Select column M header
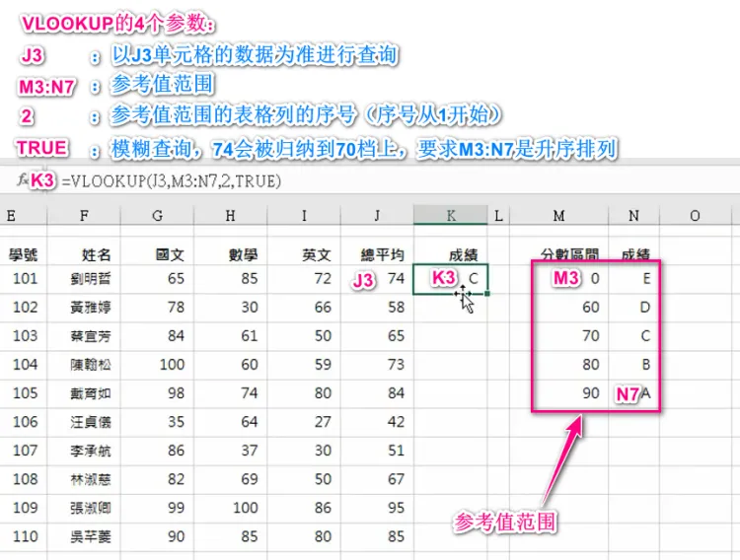The image size is (740, 560). coord(558,216)
